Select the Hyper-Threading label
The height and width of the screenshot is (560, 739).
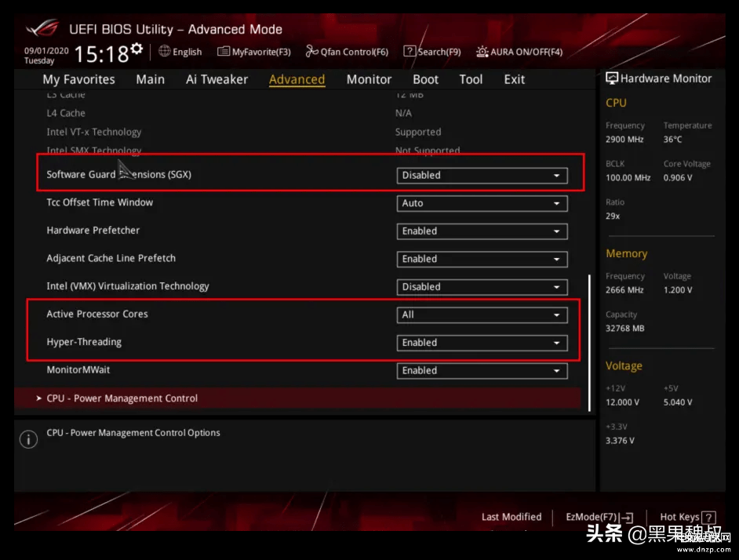[84, 342]
